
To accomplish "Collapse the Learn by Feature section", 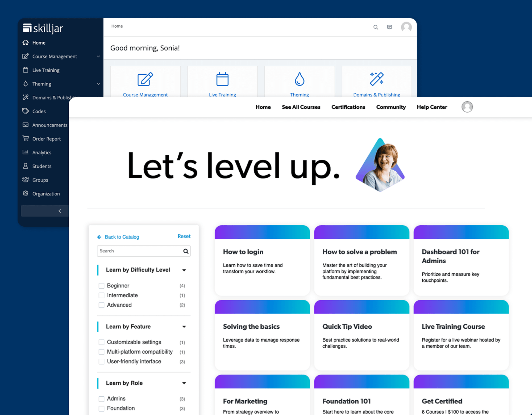I will [x=184, y=327].
